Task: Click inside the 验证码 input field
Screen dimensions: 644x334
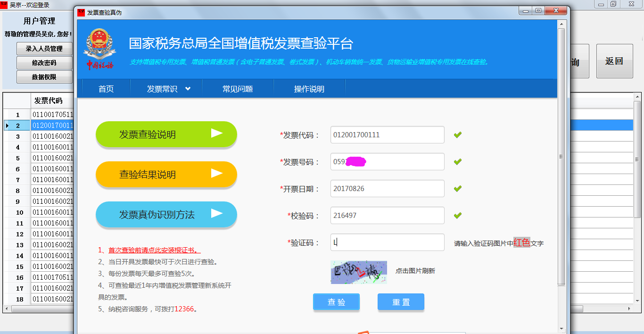Action: [388, 242]
